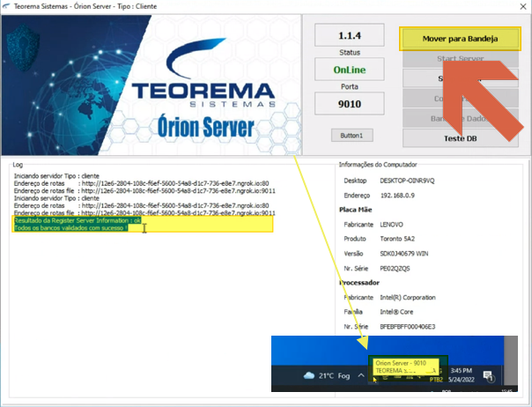The image size is (532, 407).
Task: Click processor manufacturer Intel(R) Corporation
Action: [x=408, y=298]
